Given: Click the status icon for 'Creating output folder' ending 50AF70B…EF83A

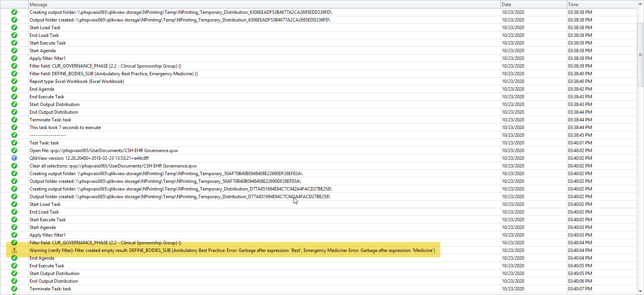Looking at the screenshot, I should tap(14, 173).
